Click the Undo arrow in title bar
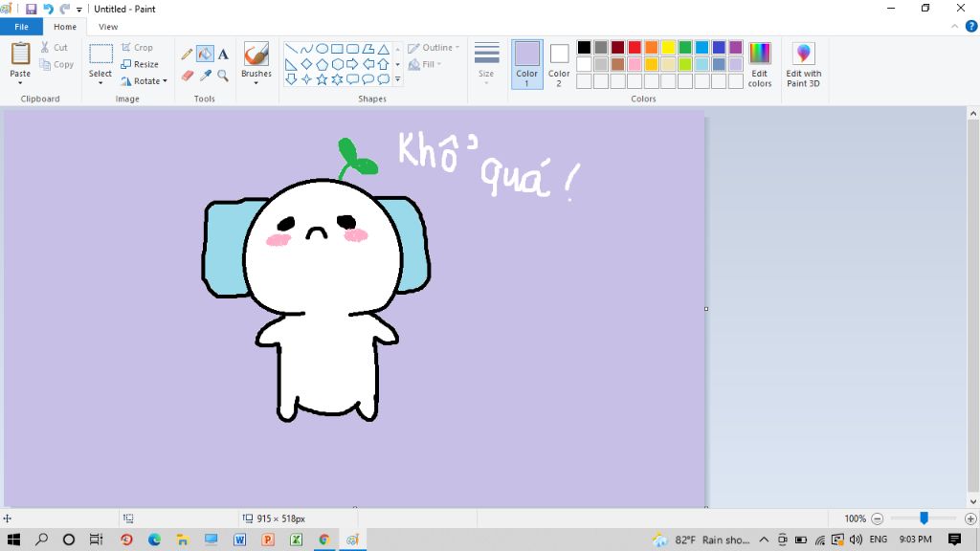980x551 pixels. [x=48, y=9]
